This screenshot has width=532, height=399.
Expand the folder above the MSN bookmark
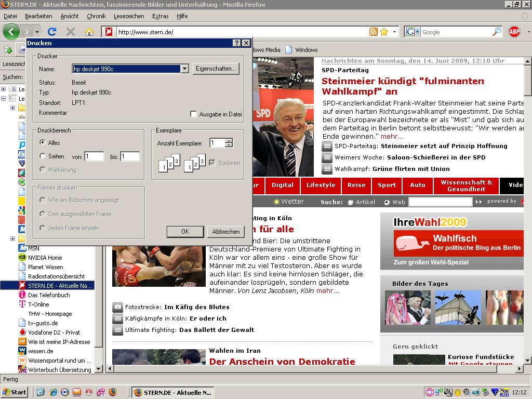pos(12,238)
